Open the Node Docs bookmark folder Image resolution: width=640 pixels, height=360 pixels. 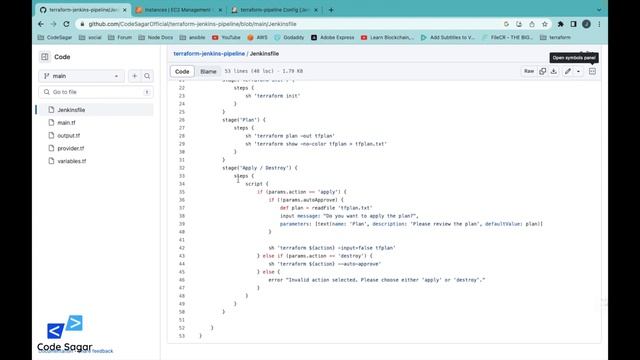(156, 37)
